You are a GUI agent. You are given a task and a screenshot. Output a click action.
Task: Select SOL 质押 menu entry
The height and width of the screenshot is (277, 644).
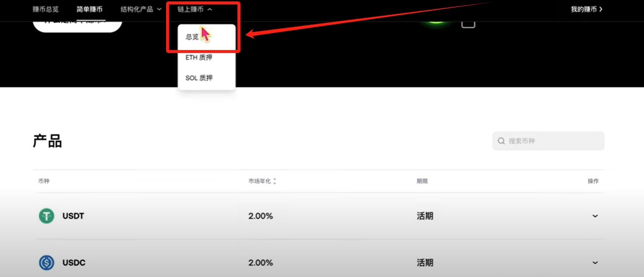(x=199, y=78)
